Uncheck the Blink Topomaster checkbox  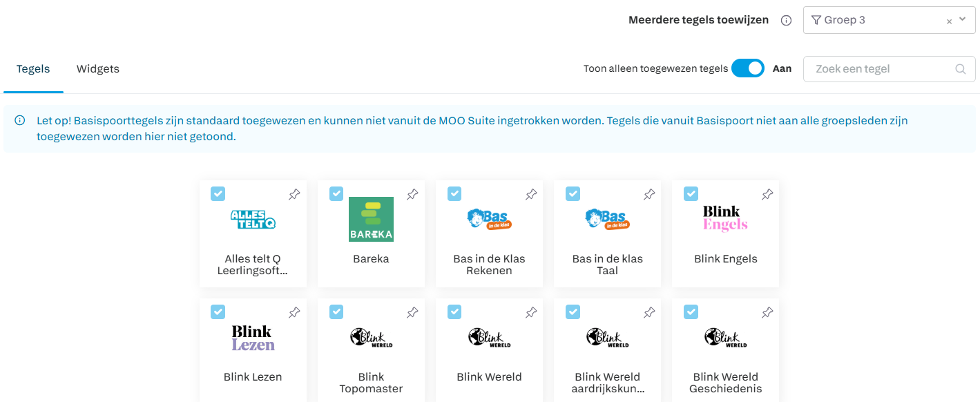(x=336, y=312)
